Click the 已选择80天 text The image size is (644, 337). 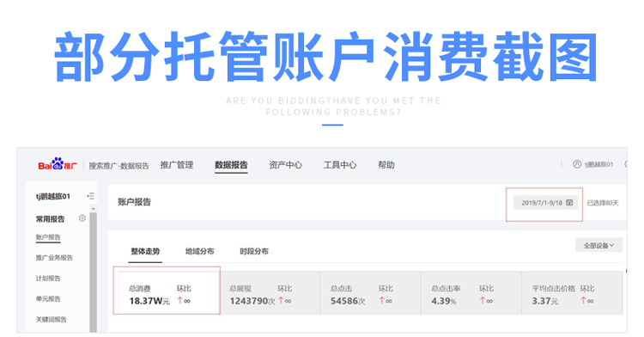tap(603, 203)
